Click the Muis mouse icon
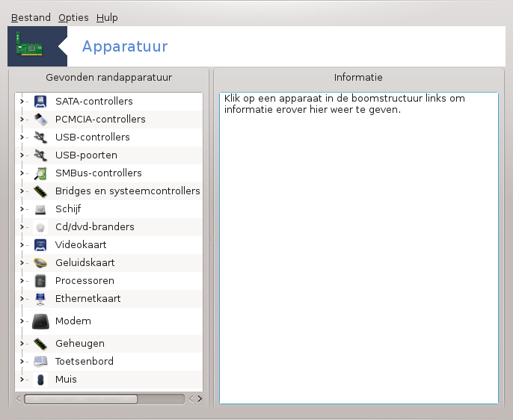 40,380
